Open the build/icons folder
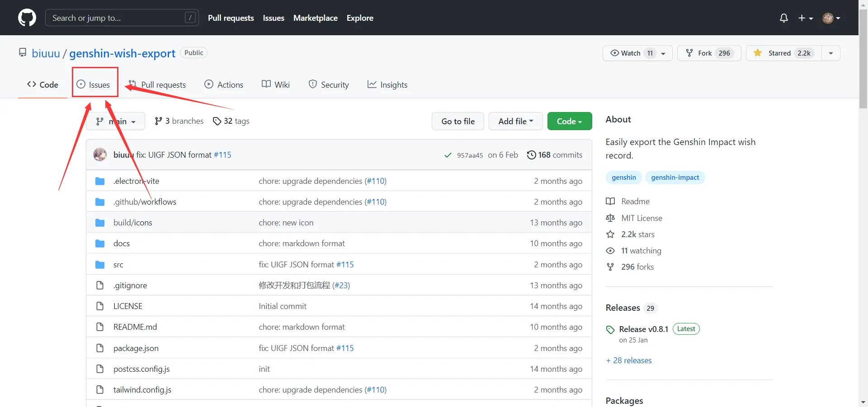 tap(133, 222)
